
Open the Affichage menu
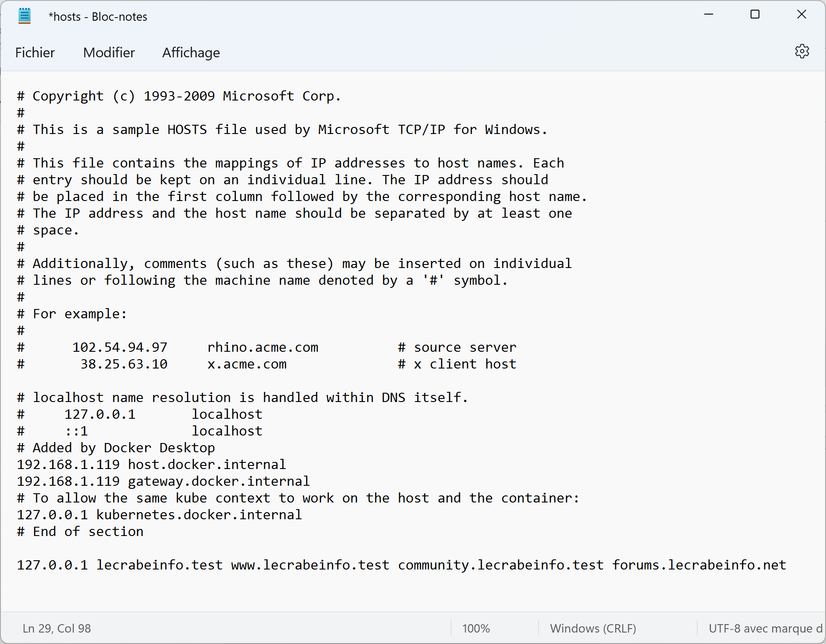[191, 52]
